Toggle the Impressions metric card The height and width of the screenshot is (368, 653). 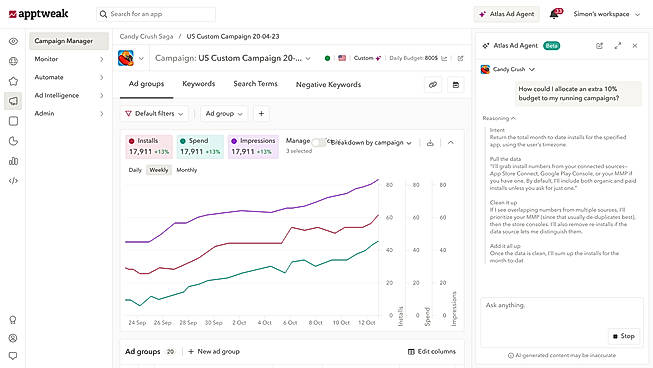253,147
